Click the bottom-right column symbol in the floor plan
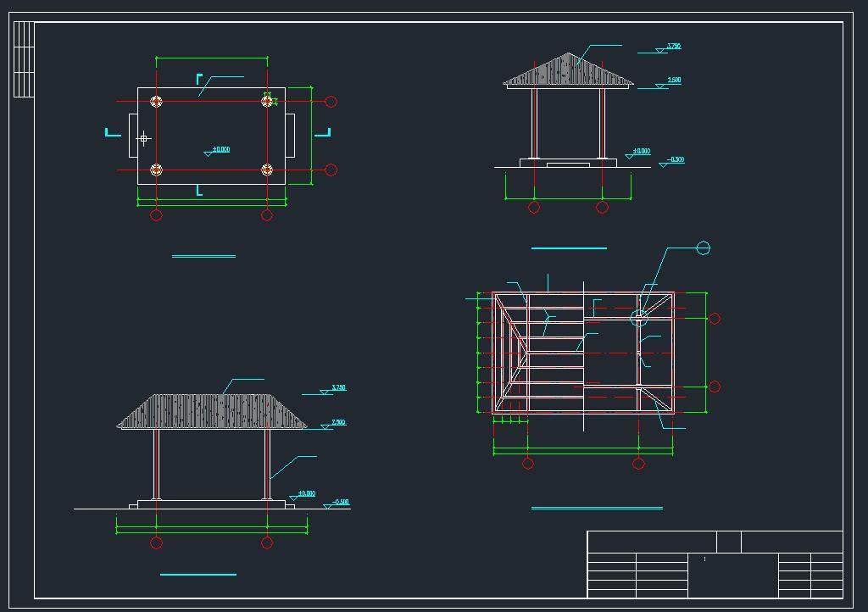This screenshot has height=612, width=868. point(267,170)
